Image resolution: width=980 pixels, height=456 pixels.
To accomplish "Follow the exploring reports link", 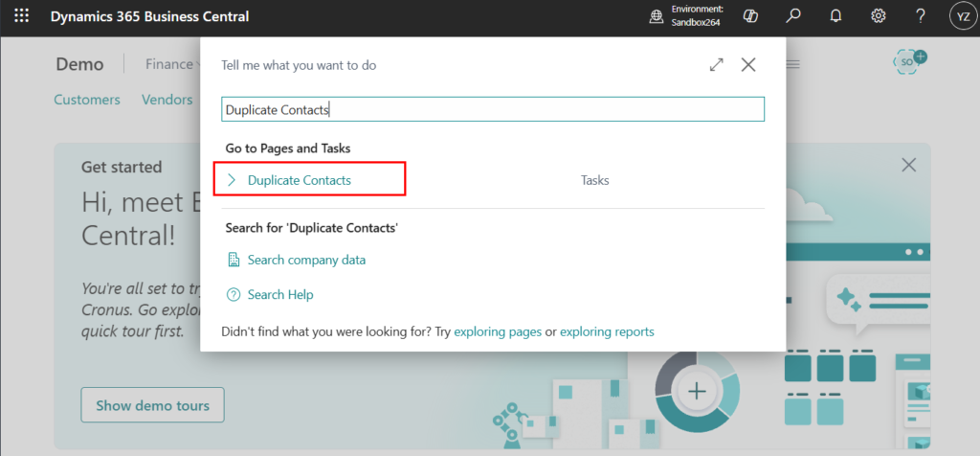I will tap(607, 331).
